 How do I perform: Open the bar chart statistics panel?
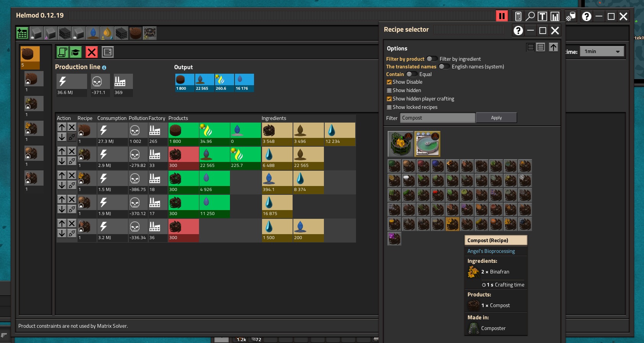point(555,16)
